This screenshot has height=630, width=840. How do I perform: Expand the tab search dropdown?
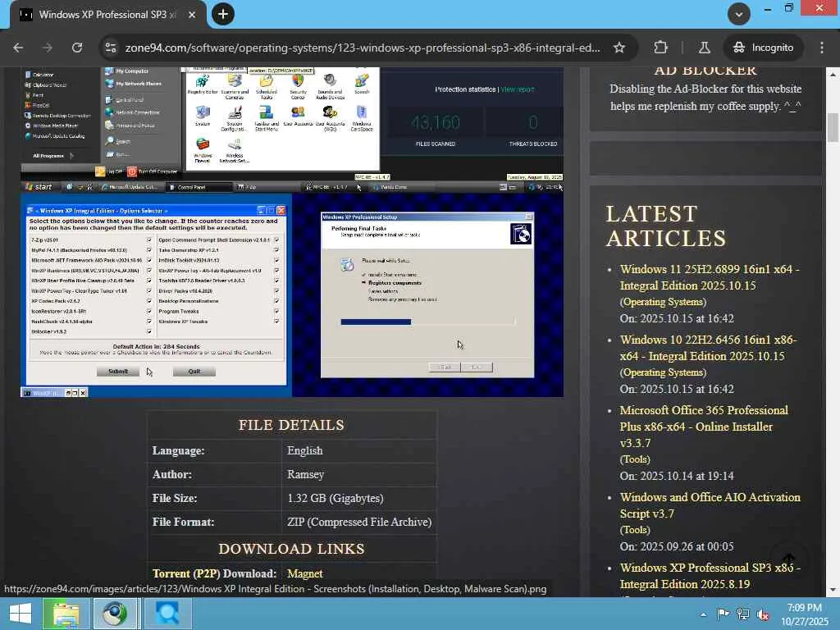click(x=739, y=14)
